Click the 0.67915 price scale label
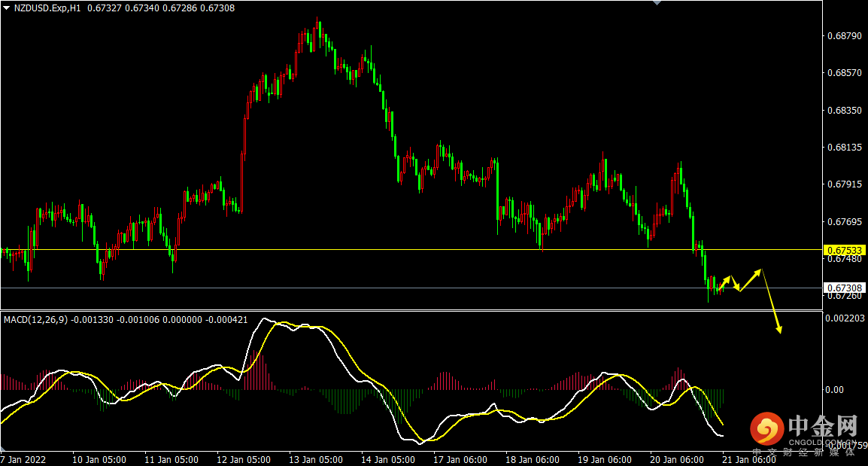This screenshot has height=466, width=868. point(843,184)
